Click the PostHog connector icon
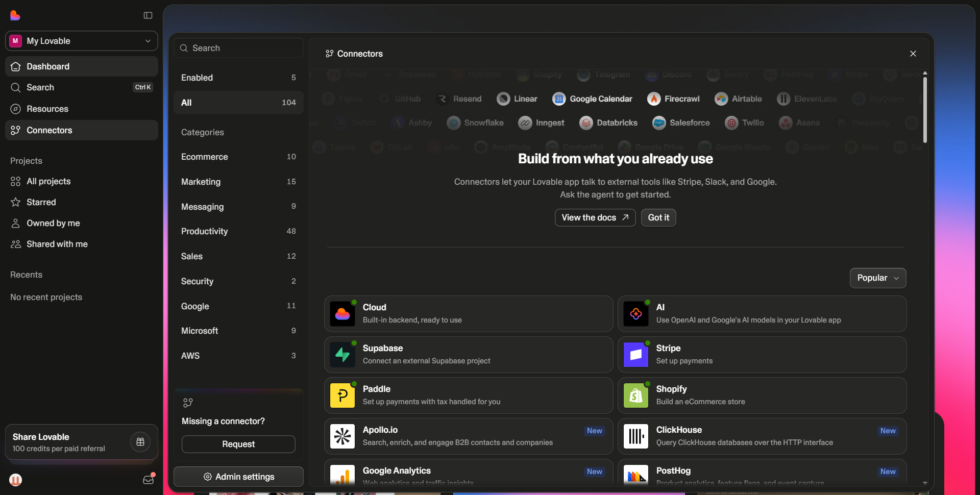 click(x=636, y=475)
